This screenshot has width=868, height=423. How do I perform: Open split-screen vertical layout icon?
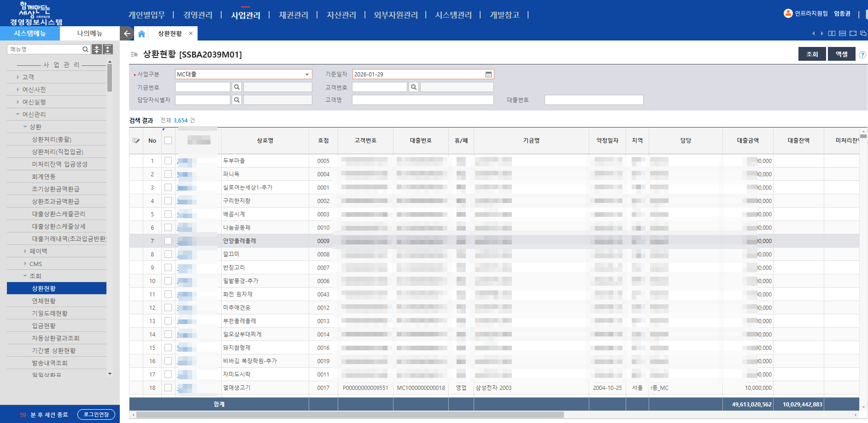832,33
